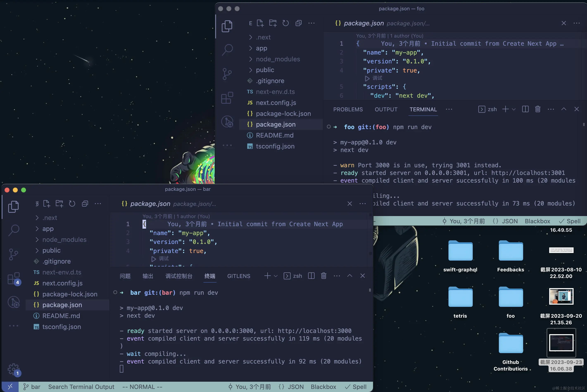
Task: Maximize panel size chevron in bar terminal
Action: pyautogui.click(x=349, y=276)
